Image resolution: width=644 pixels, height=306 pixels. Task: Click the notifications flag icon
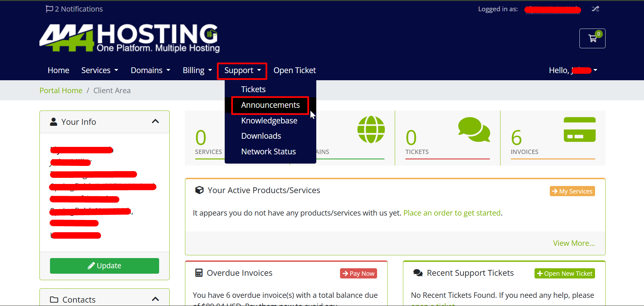(x=49, y=9)
